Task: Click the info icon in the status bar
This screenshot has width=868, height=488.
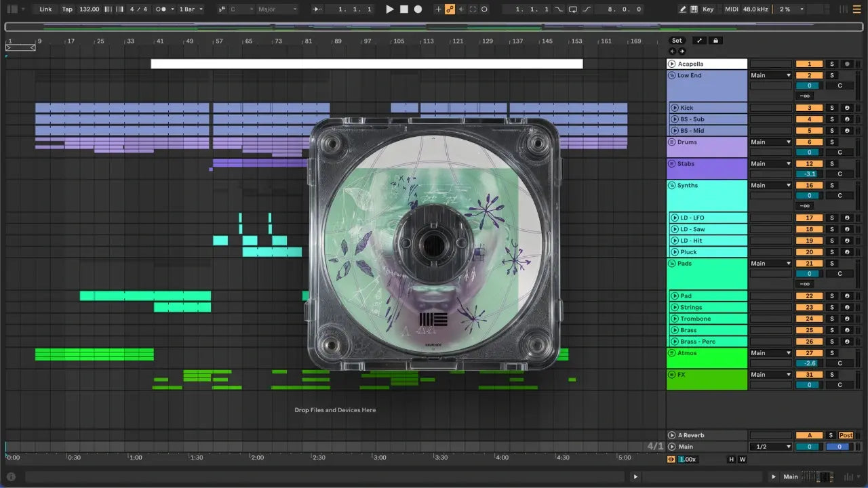Action: [x=11, y=476]
